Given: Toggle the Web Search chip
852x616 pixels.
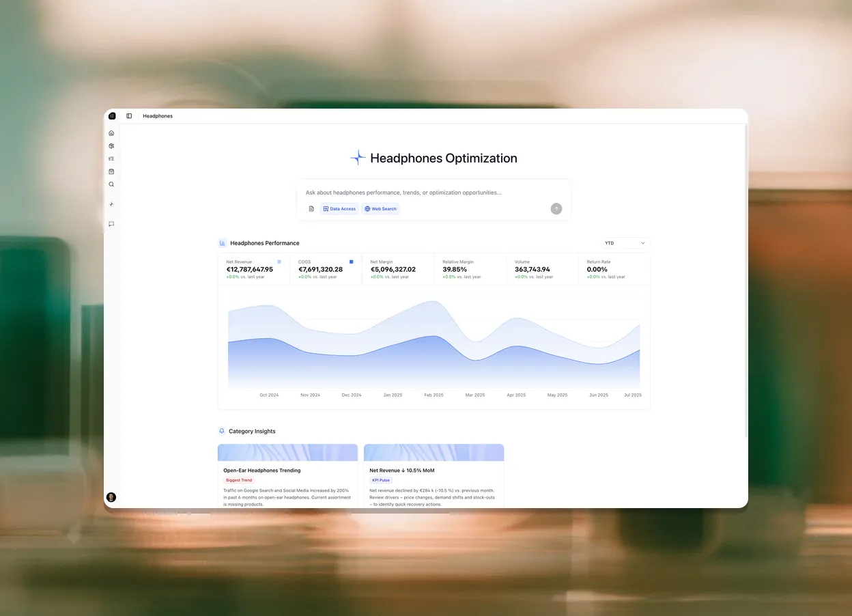Looking at the screenshot, I should coord(380,209).
